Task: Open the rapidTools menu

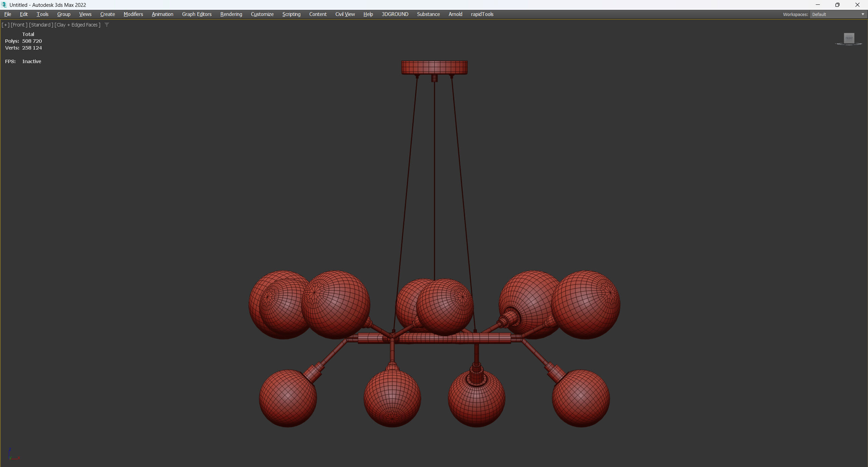Action: click(482, 14)
